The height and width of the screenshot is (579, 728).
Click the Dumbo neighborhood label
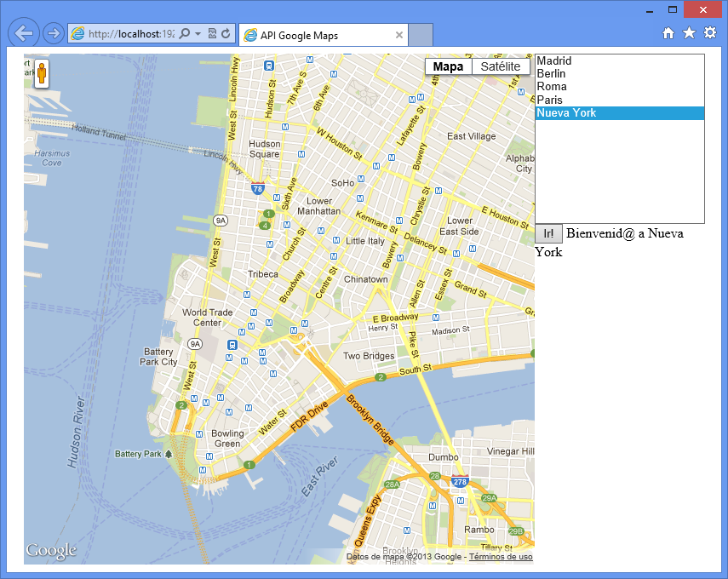pyautogui.click(x=444, y=457)
